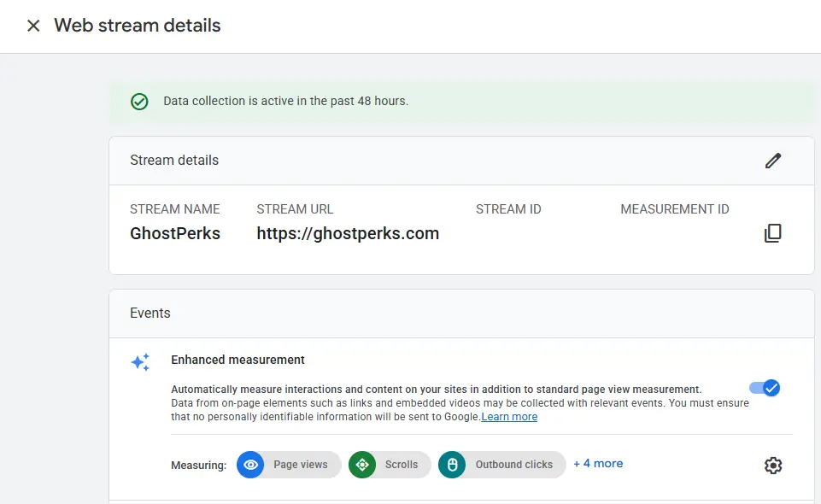The height and width of the screenshot is (504, 821).
Task: Click the MEASUREMENT ID label
Action: click(x=674, y=209)
